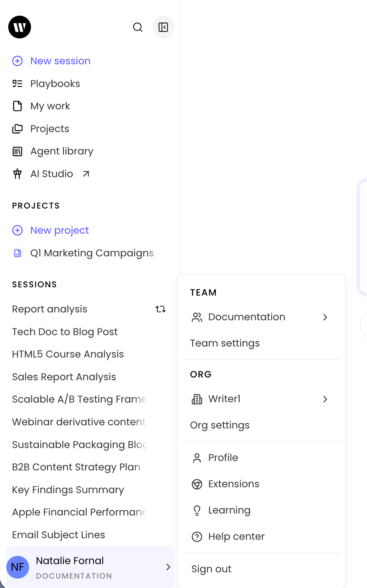Viewport: 367px width, 588px height.
Task: Expand the Natalie Fornal account menu
Action: point(90,567)
